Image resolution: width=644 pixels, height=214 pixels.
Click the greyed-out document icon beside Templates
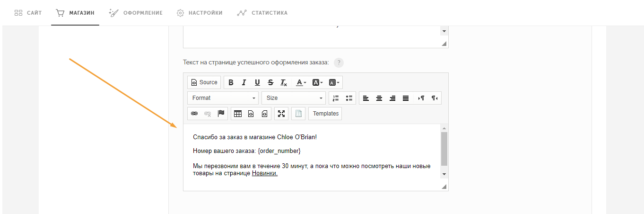click(298, 114)
